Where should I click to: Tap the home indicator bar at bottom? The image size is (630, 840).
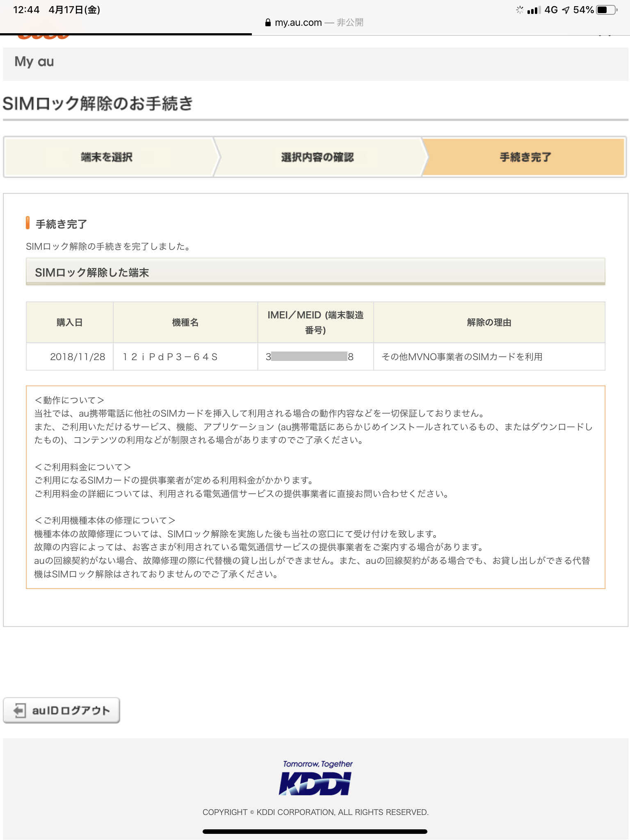(x=315, y=831)
